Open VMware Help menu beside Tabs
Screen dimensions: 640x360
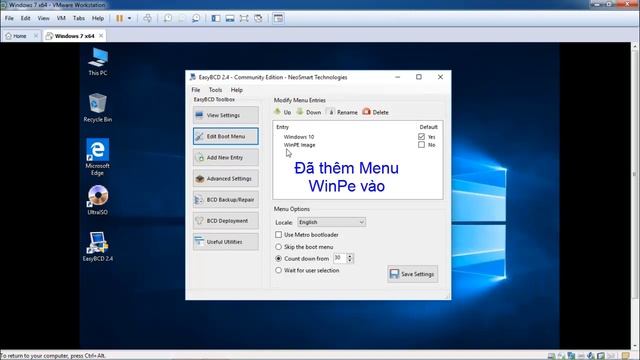click(98, 18)
